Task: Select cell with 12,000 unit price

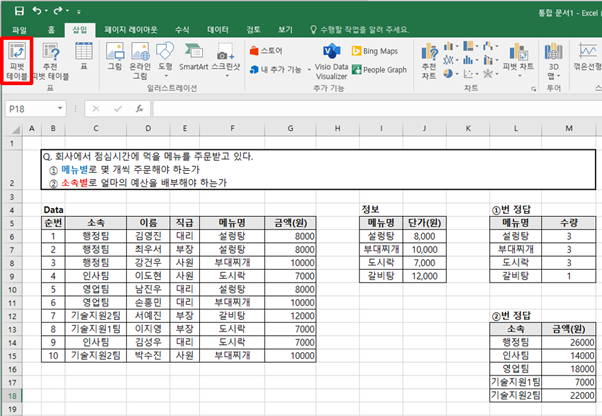Action: (x=425, y=276)
